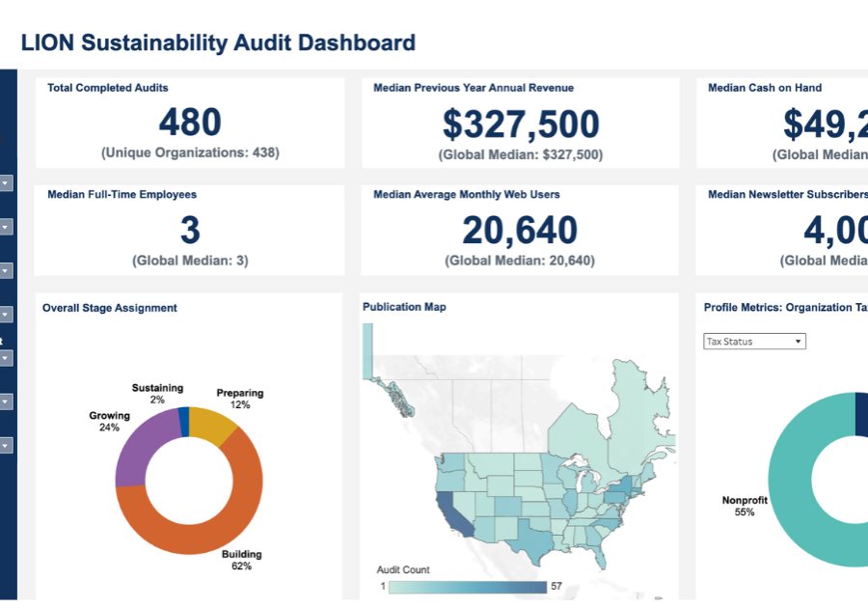Viewport: 868px width, 608px height.
Task: Click the LION Sustainability Audit Dashboard title
Action: click(218, 42)
